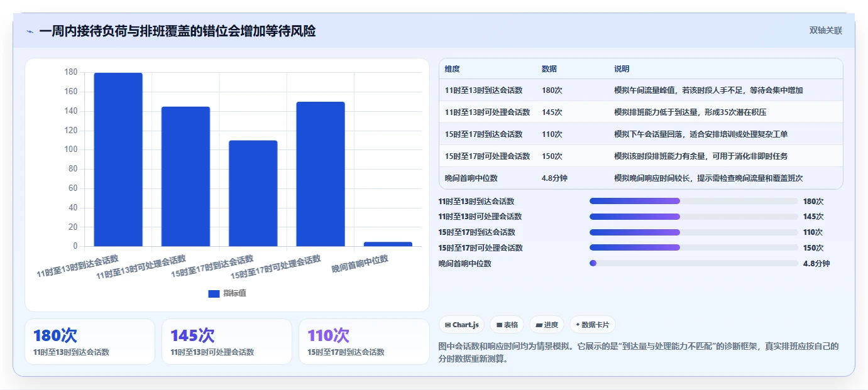This screenshot has width=868, height=390.
Task: Click the header title 一周内接待负荷与排班覆盖的错位会增加等待风险
Action: (x=177, y=31)
